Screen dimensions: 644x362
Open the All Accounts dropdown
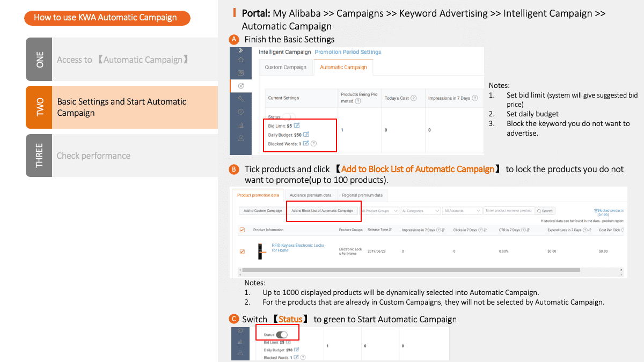[463, 211]
